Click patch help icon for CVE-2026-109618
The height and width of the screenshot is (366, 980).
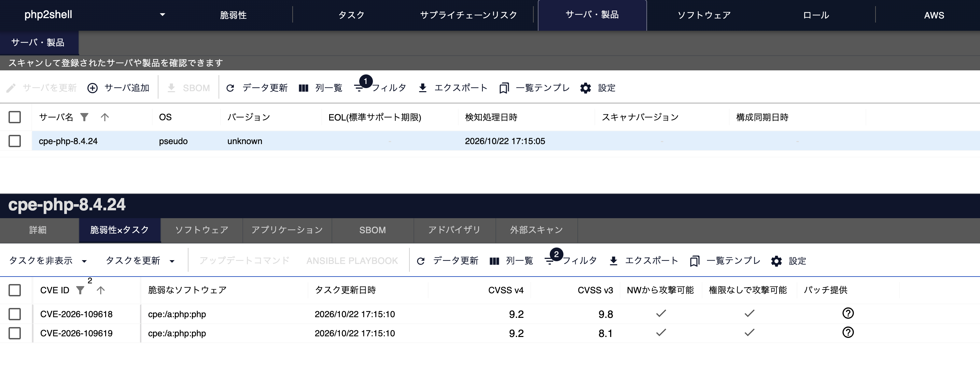click(x=848, y=313)
